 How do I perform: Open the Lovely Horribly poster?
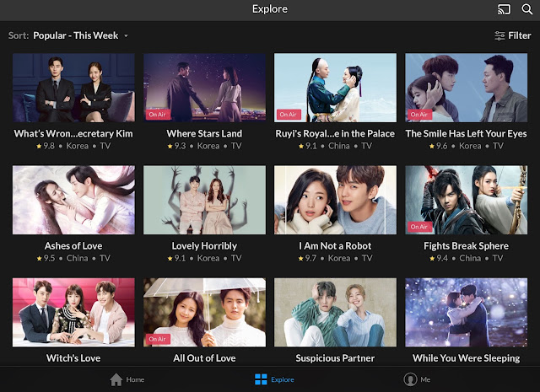click(x=204, y=200)
